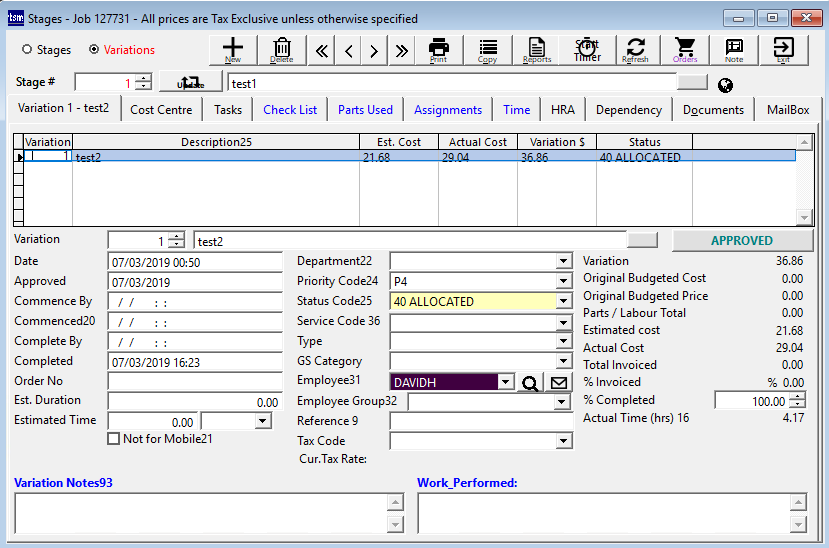Open the Priority Code dropdown

(564, 282)
